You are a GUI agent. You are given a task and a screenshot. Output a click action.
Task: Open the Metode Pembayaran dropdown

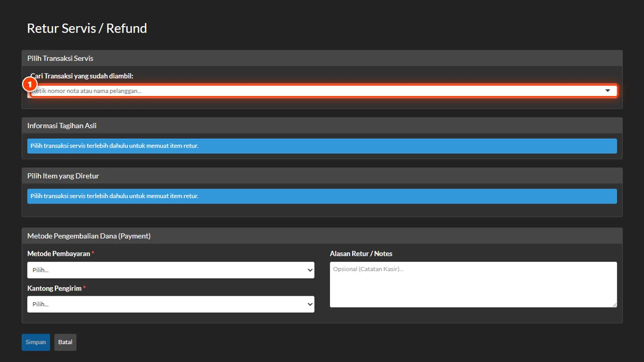pyautogui.click(x=171, y=270)
